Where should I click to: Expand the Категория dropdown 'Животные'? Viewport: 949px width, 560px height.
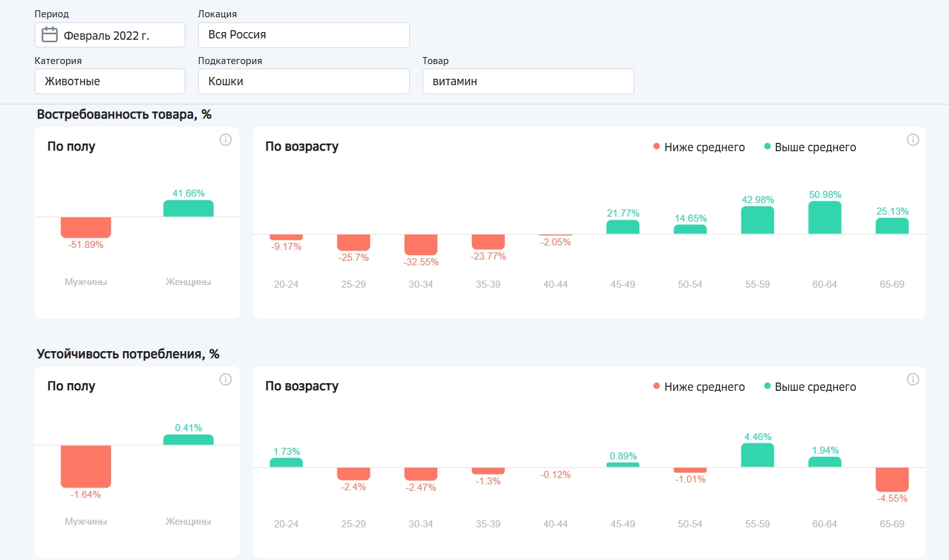[110, 81]
